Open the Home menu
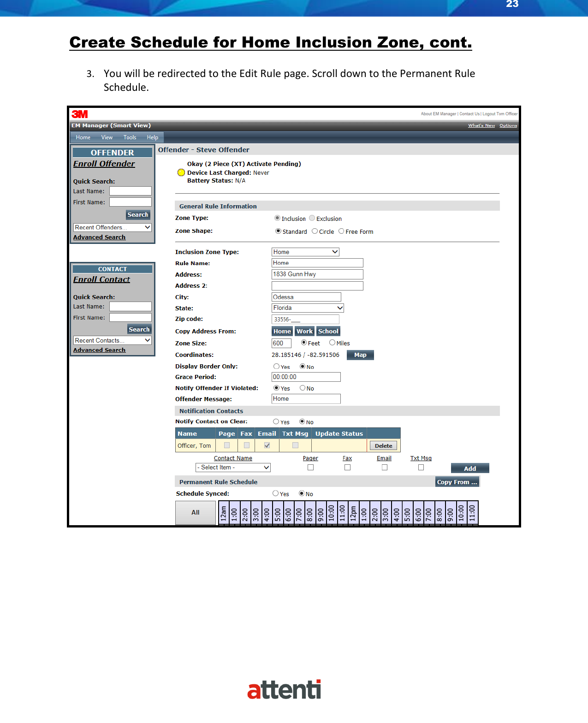The height and width of the screenshot is (723, 588). click(x=83, y=137)
